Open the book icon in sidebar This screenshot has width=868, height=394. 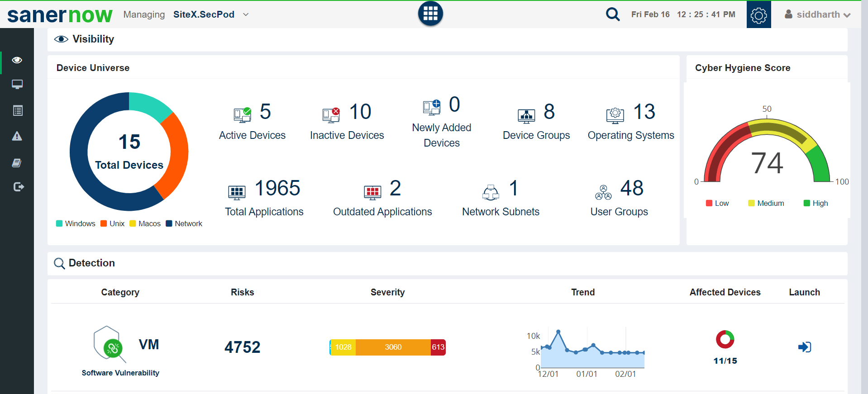17,163
